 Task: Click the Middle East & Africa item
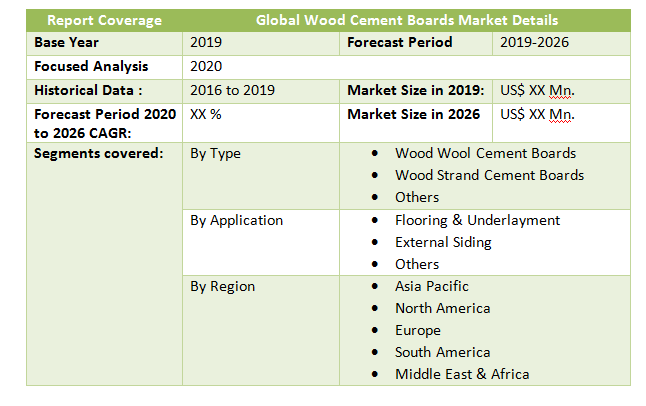click(x=462, y=374)
